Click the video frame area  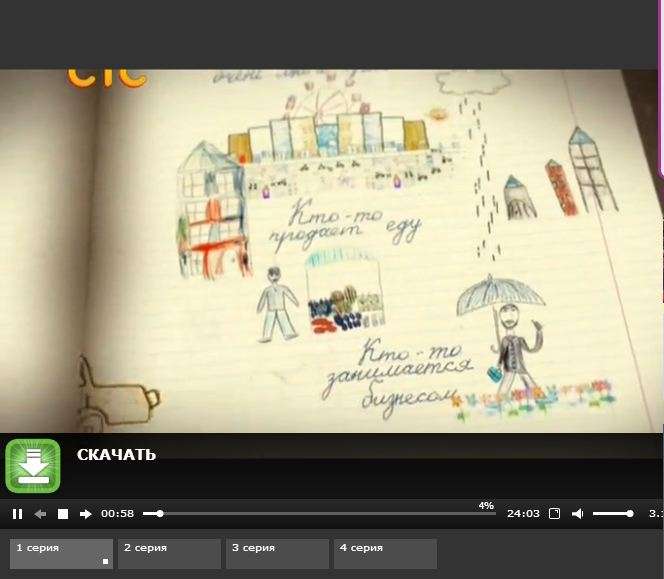click(330, 250)
